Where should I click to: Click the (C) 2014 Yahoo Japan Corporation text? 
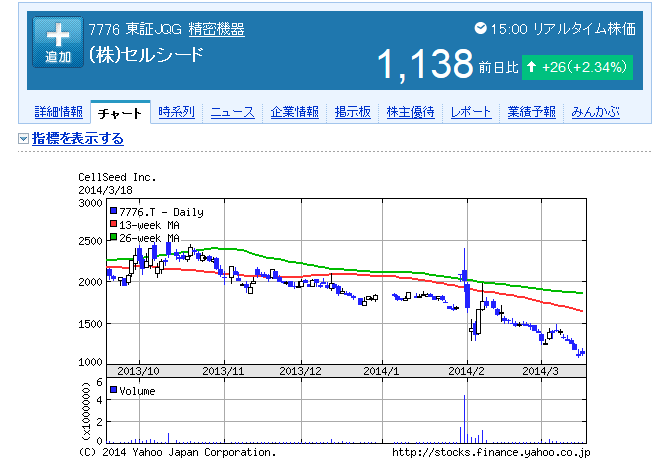(x=177, y=452)
